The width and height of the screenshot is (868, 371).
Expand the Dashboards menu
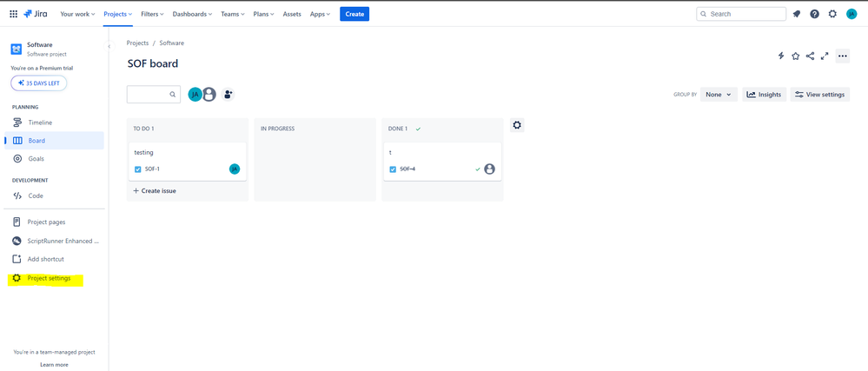point(193,14)
